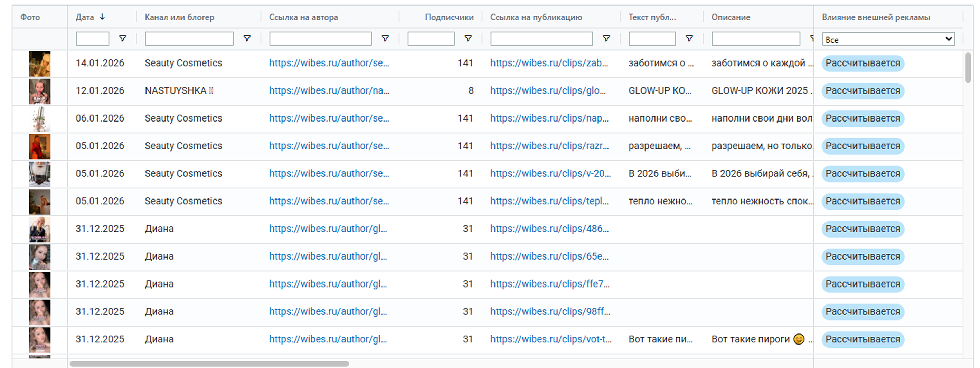Viewport: 980px width, 368px height.
Task: Open NASTUYSHKA author link
Action: tap(329, 90)
